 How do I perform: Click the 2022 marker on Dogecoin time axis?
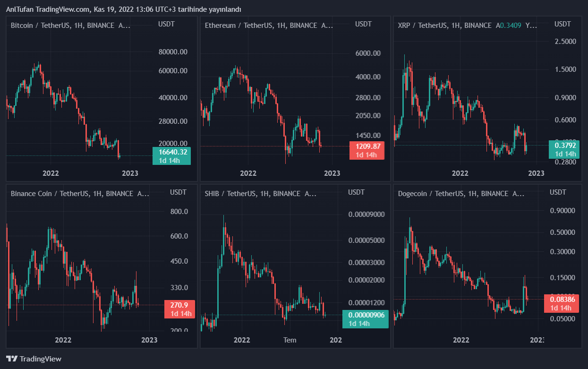point(461,340)
